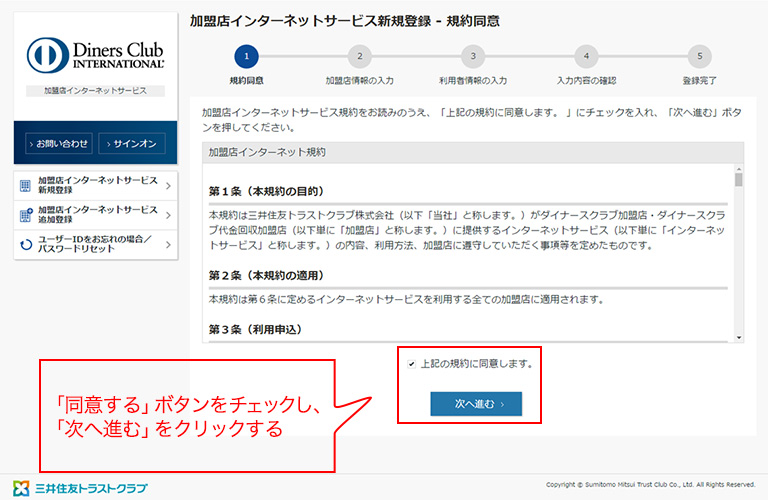Select step 1 circle 規約同意
Screen dimensions: 768x500
click(246, 56)
